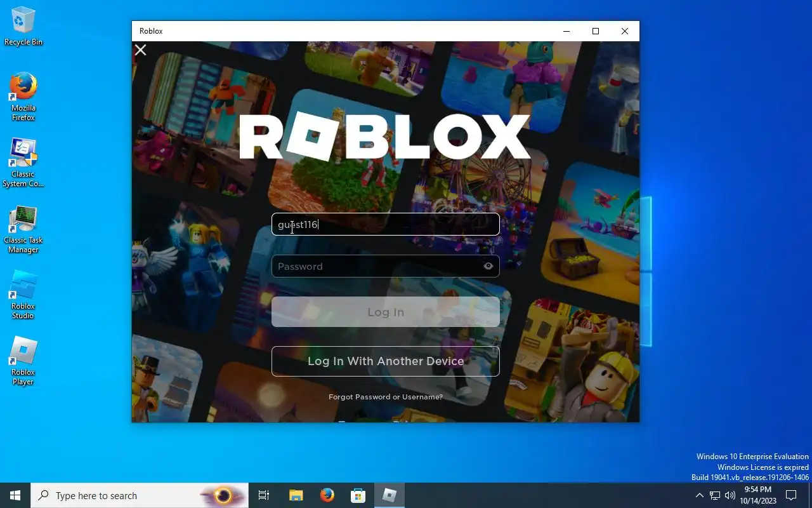Open the Windows Start menu
Screen dimensions: 812x508
coord(15,495)
